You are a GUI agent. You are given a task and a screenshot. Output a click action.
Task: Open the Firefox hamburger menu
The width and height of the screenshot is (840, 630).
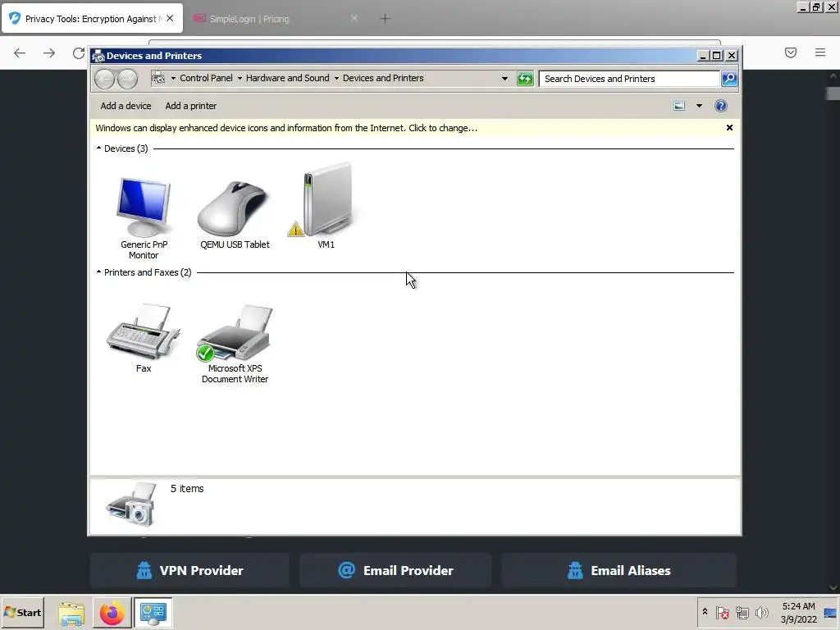click(x=820, y=52)
